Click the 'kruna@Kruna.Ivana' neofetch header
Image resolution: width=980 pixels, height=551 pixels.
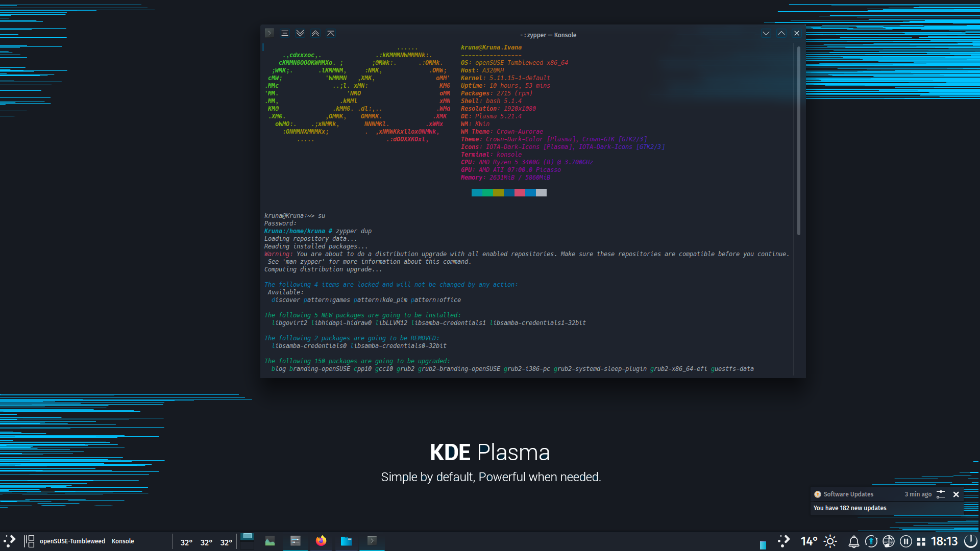coord(491,47)
